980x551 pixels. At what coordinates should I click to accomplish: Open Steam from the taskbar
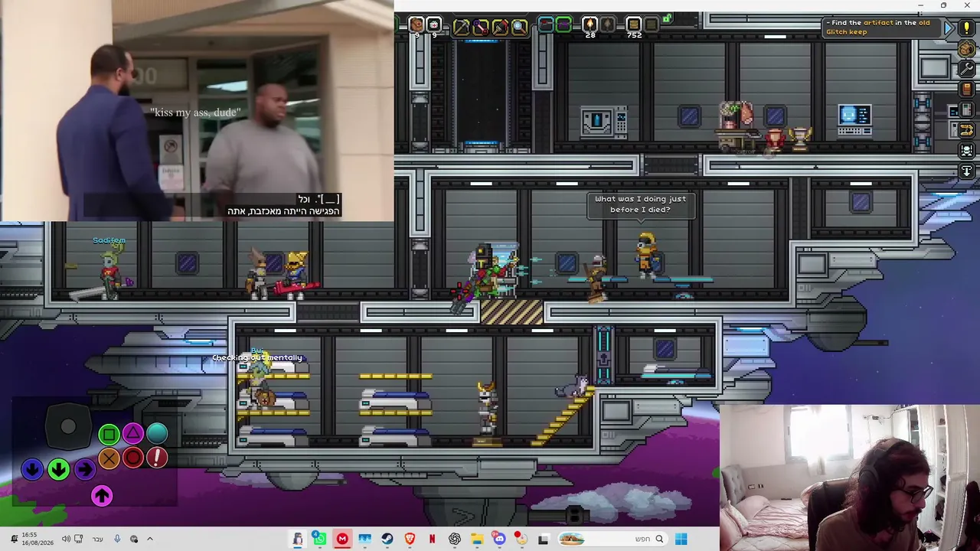coord(387,540)
